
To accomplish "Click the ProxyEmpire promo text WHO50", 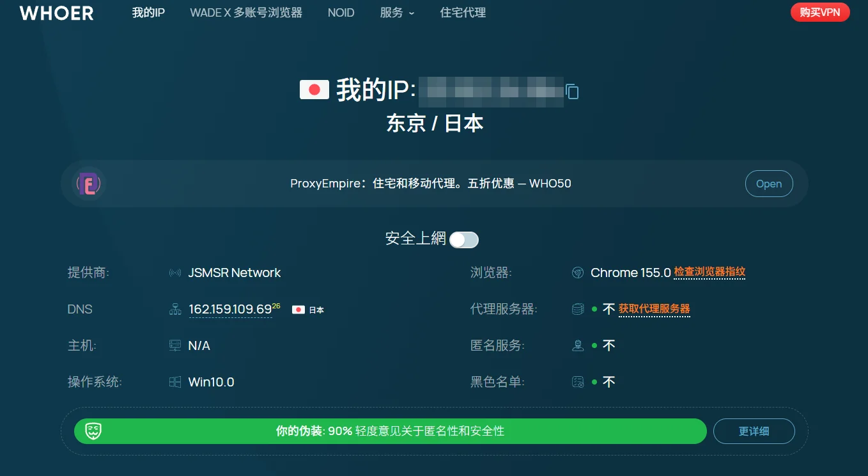I will coord(430,184).
